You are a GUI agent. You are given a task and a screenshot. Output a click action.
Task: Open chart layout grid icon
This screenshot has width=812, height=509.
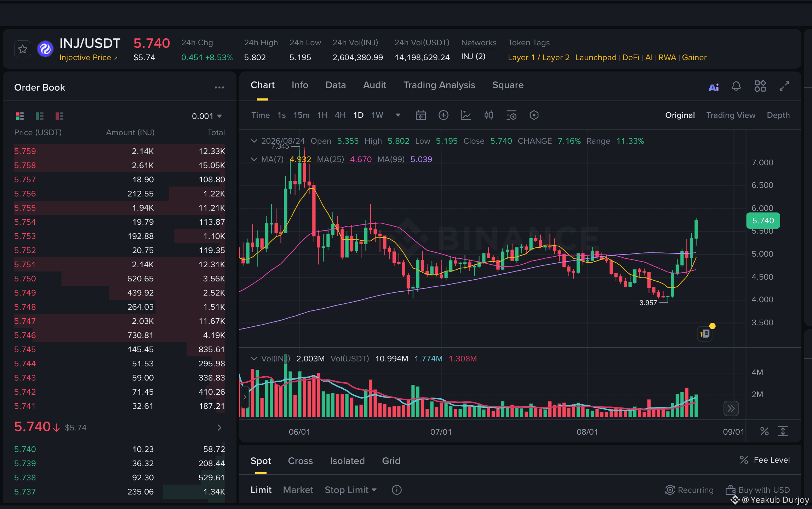pos(760,86)
